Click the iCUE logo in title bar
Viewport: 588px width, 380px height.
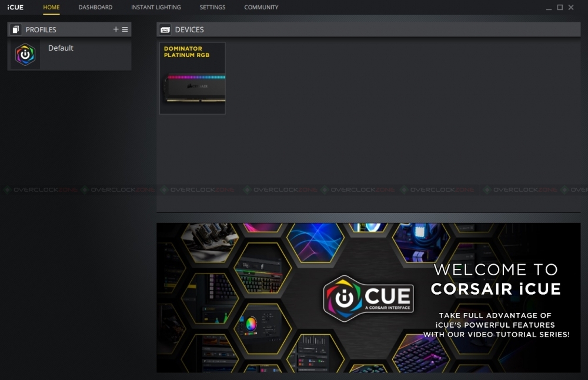tap(15, 7)
